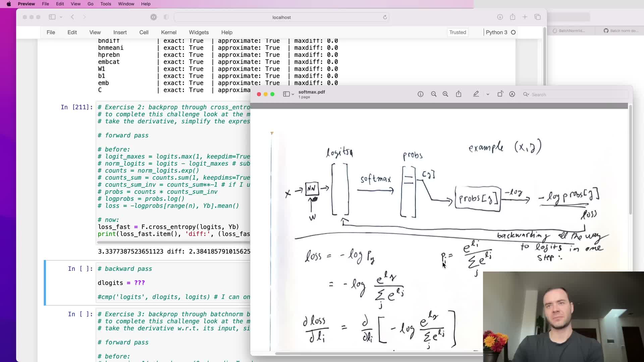Share the softmax.pdf document

pos(459,95)
